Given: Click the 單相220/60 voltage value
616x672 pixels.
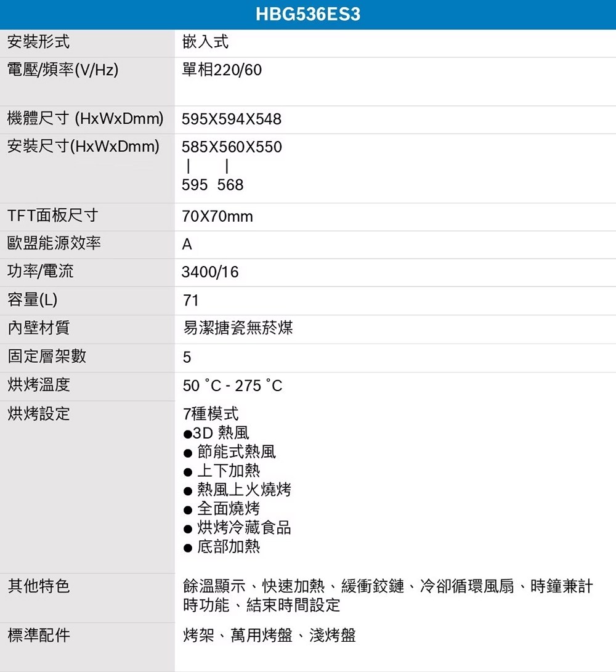Looking at the screenshot, I should (x=222, y=71).
